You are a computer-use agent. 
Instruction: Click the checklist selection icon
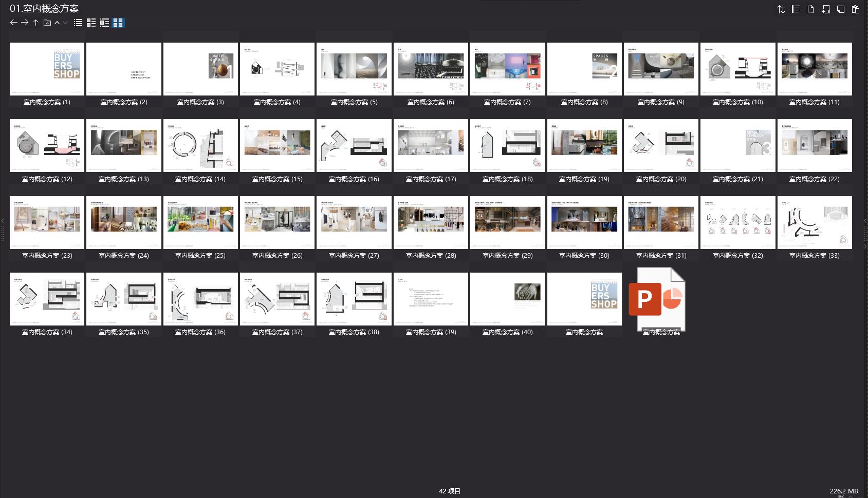tap(796, 9)
